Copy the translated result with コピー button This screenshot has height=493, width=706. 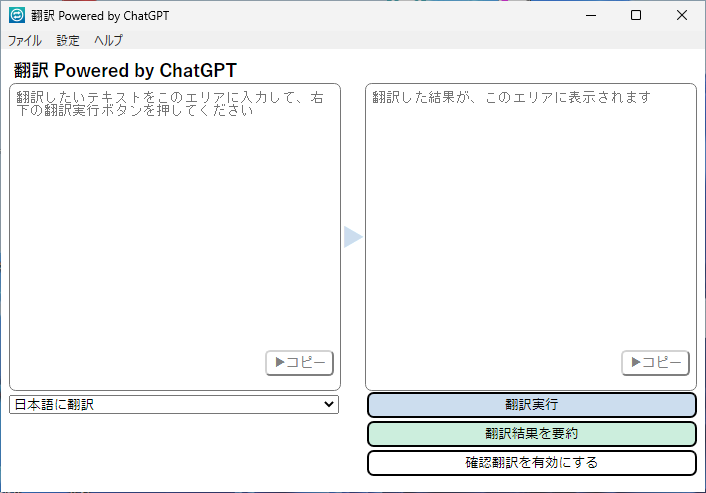(656, 362)
